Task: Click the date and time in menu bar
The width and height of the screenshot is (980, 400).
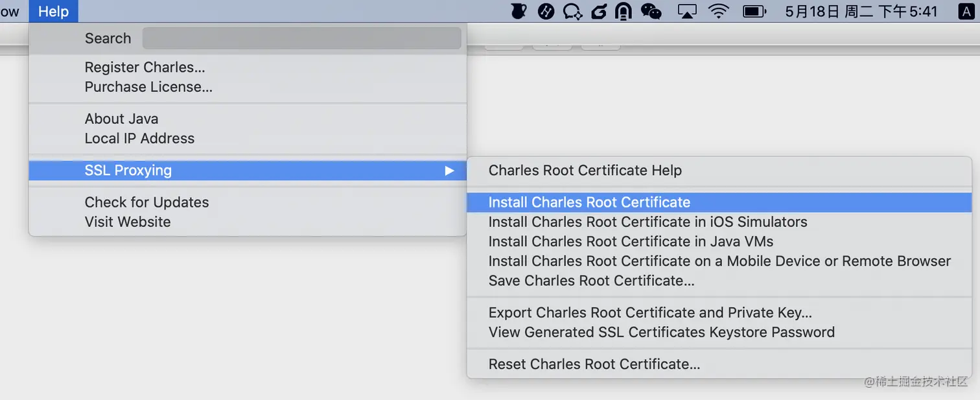Action: point(861,11)
